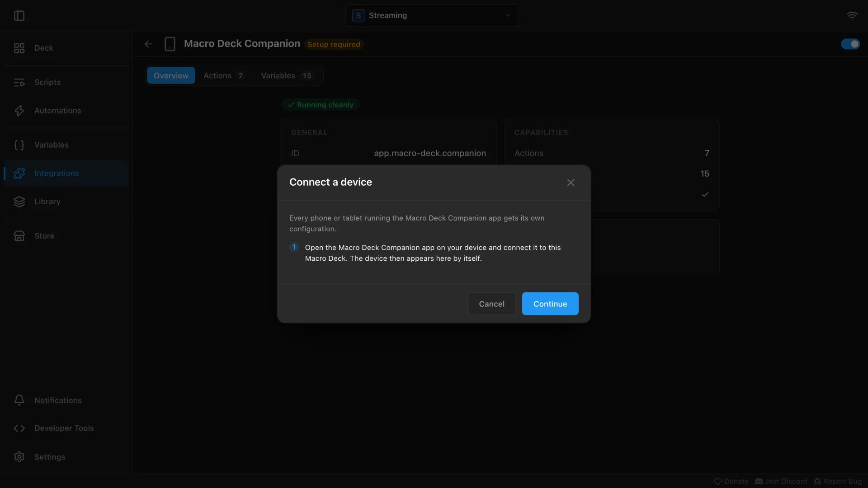Image resolution: width=868 pixels, height=488 pixels.
Task: Open the Settings gear icon
Action: (19, 457)
